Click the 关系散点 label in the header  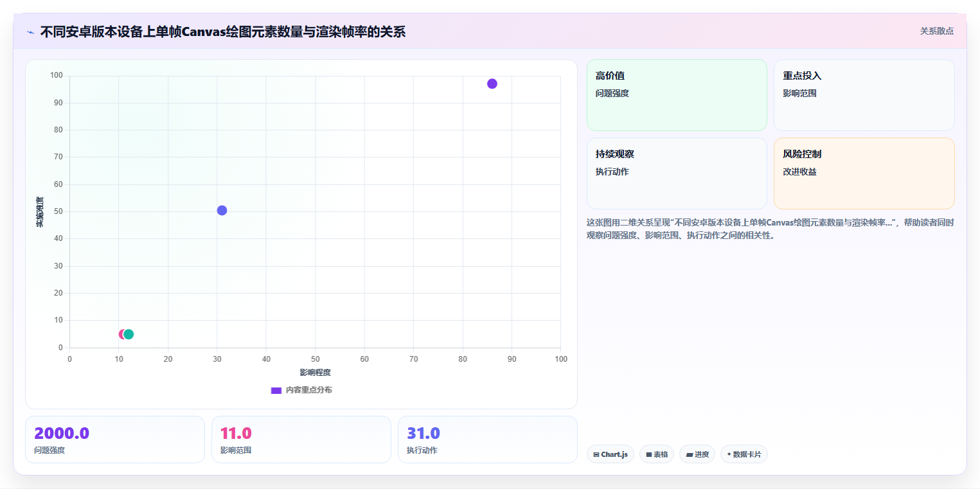(936, 31)
